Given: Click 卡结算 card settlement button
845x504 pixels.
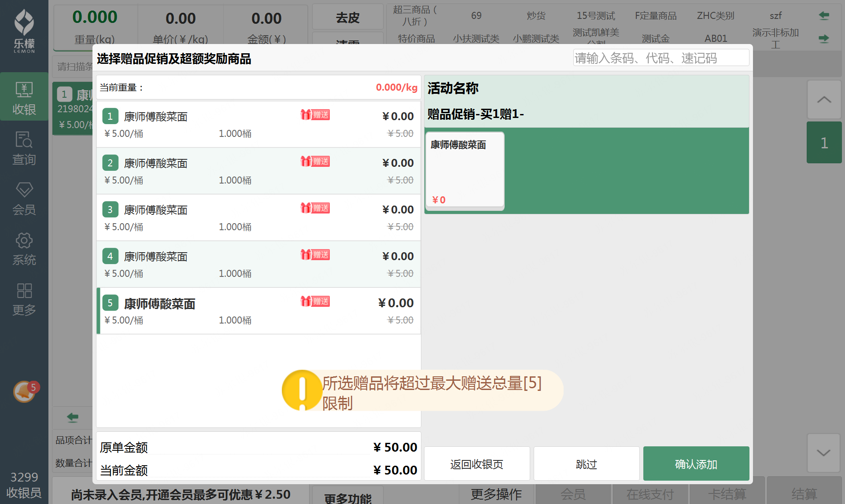Looking at the screenshot, I should (727, 494).
